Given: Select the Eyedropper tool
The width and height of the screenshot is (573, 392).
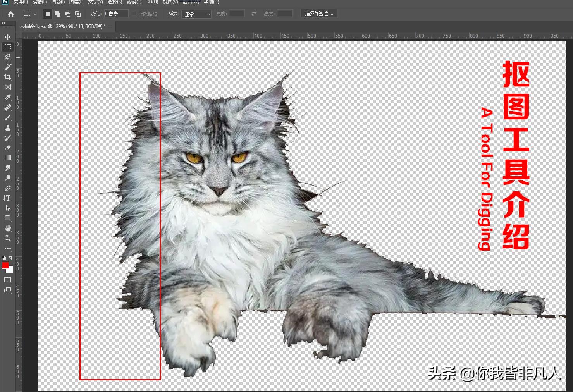Looking at the screenshot, I should click(x=7, y=98).
